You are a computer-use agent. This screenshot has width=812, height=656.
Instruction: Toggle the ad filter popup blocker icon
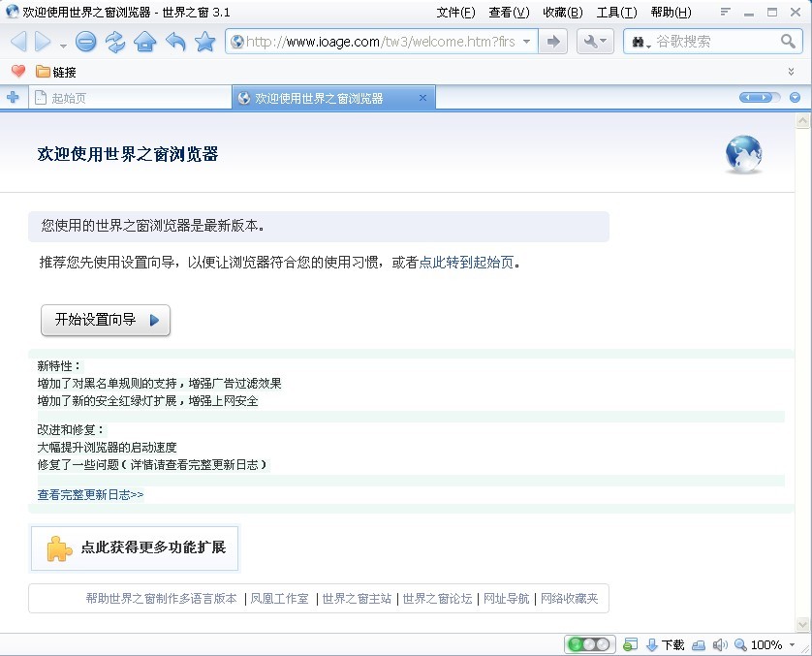pyautogui.click(x=630, y=644)
